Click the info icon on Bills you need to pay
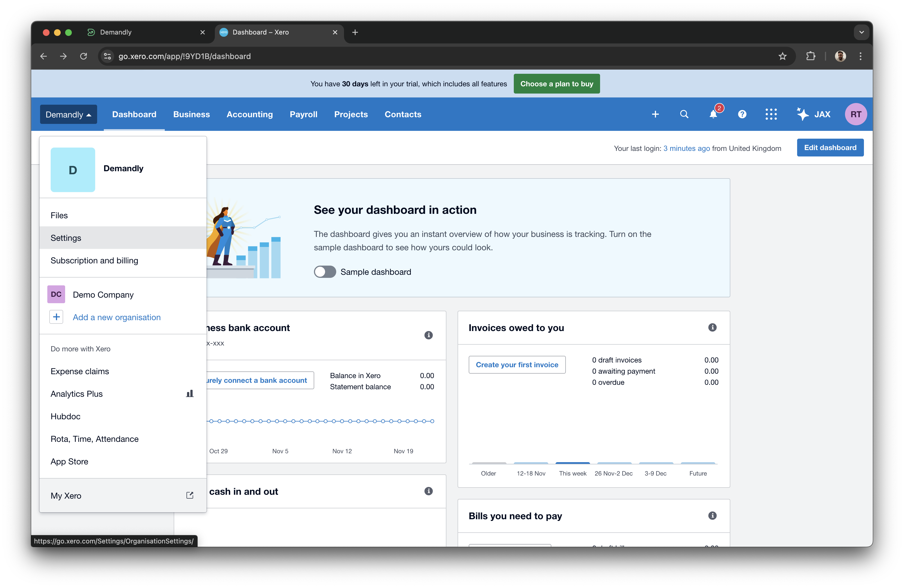This screenshot has height=588, width=904. (712, 515)
